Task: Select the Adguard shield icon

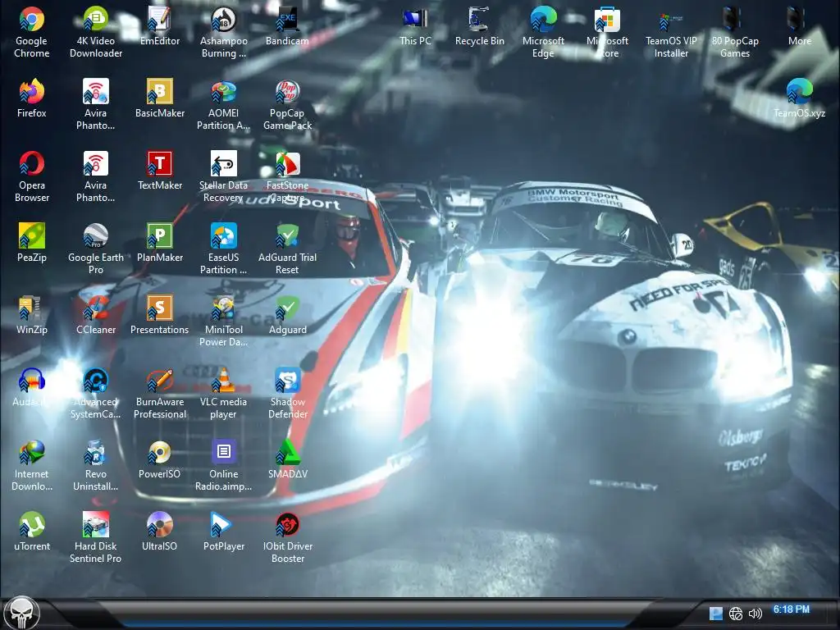Action: tap(287, 308)
